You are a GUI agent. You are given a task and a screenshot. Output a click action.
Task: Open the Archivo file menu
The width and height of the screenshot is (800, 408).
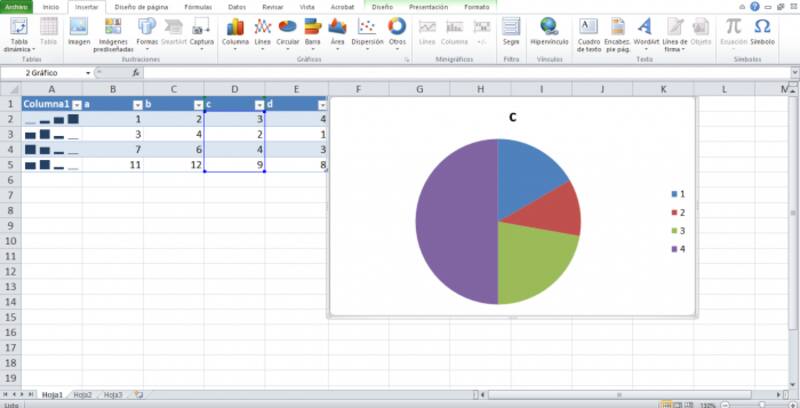(x=16, y=6)
